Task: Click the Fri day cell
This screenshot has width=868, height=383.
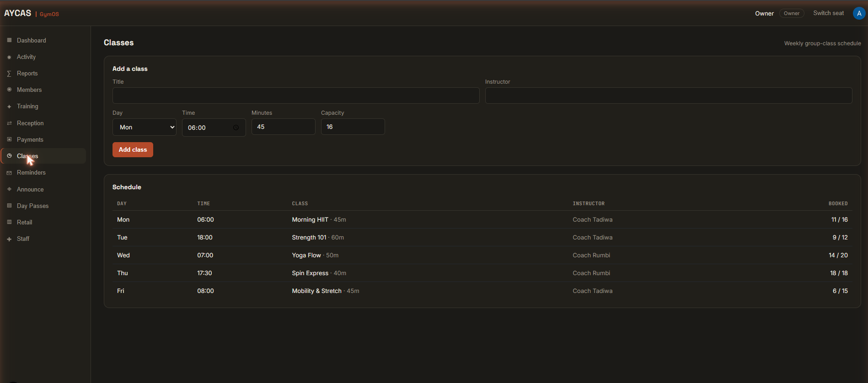Action: [121, 291]
